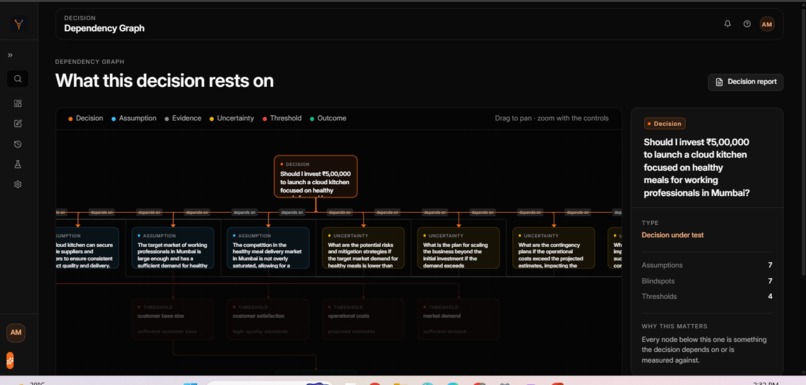Select the 'plan for scaling the business' uncertainty node
806x385 pixels.
click(459, 248)
